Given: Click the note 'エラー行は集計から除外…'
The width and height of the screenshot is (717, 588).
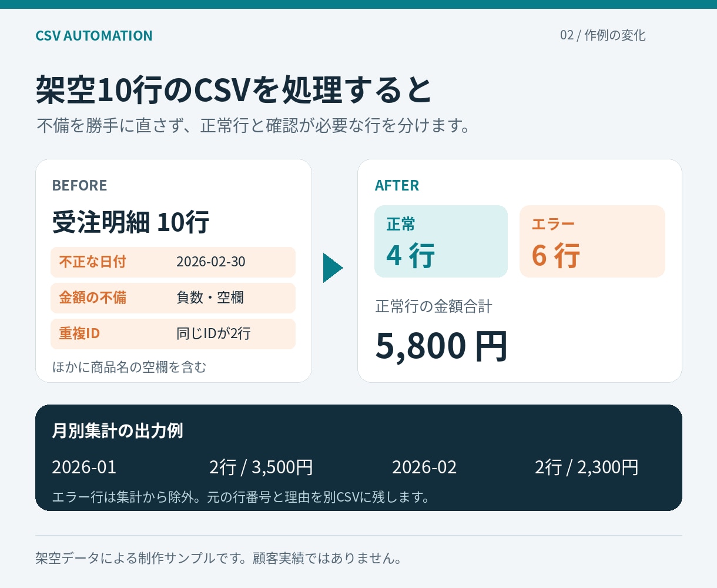Looking at the screenshot, I should [x=242, y=497].
